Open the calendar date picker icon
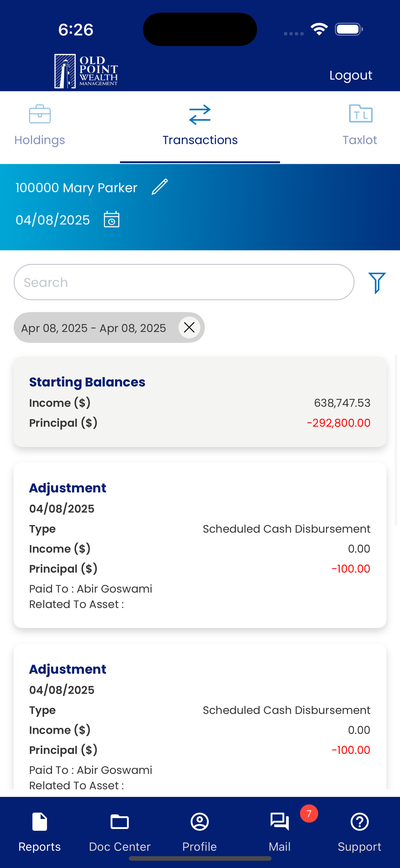This screenshot has height=868, width=400. (x=112, y=219)
